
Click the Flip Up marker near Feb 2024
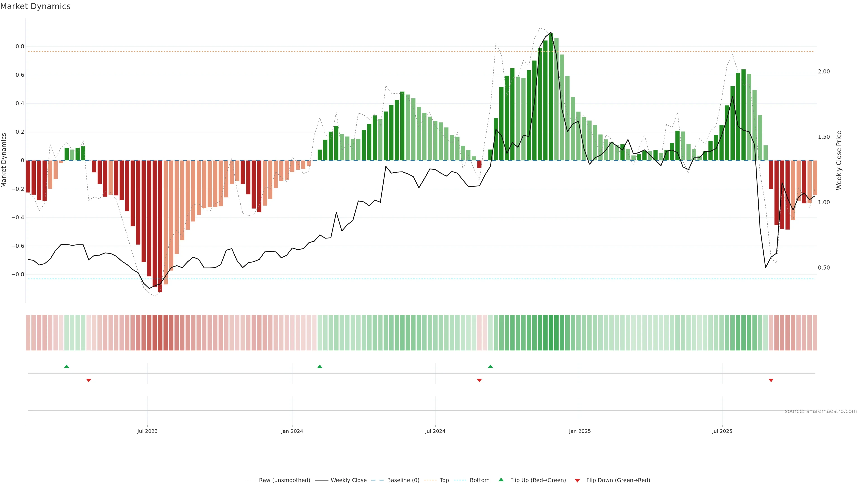(x=320, y=366)
